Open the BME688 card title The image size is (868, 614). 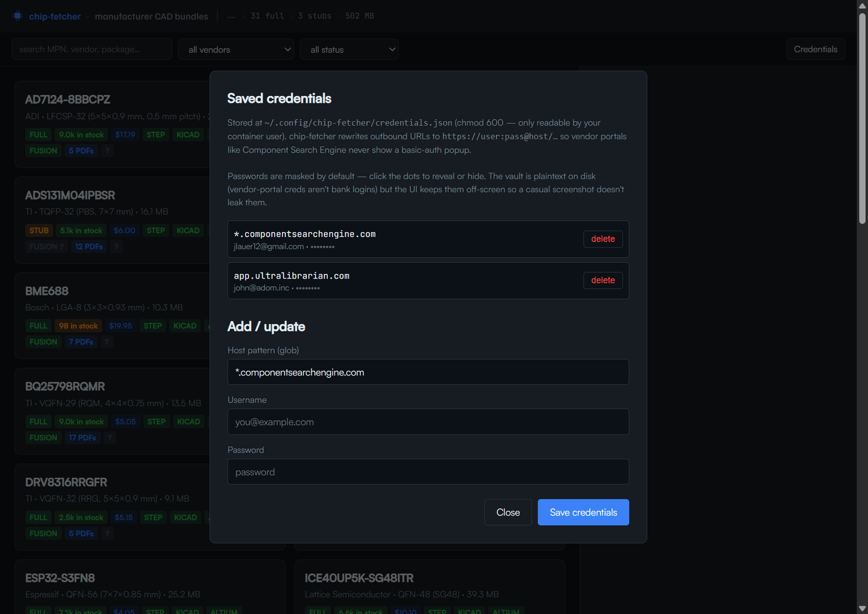click(x=46, y=291)
